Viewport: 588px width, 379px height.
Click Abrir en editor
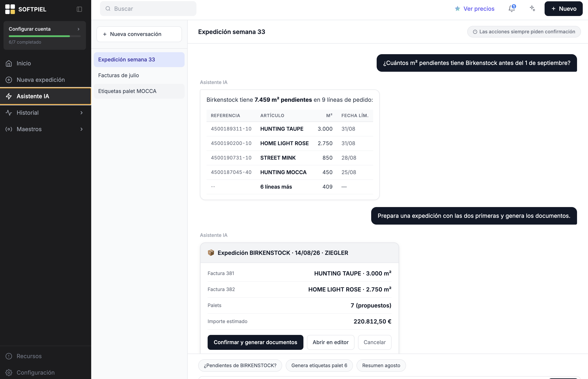(x=330, y=342)
